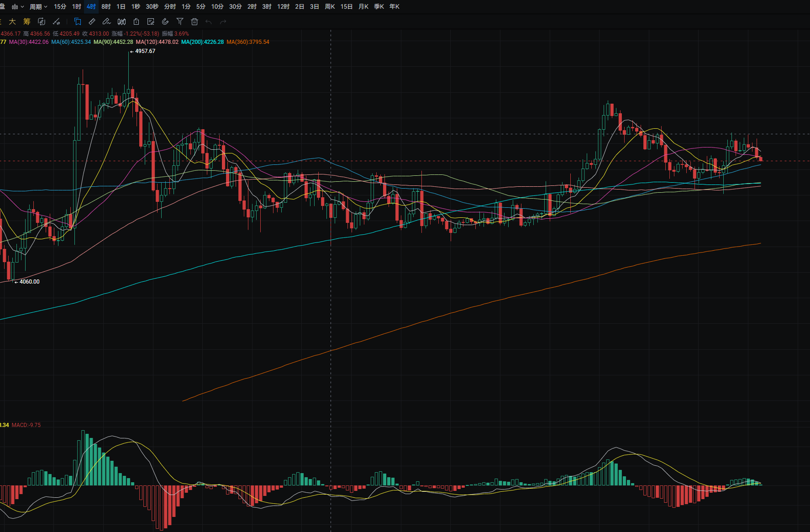The width and height of the screenshot is (810, 532).
Task: Select the pencil drawing tool
Action: 106,21
